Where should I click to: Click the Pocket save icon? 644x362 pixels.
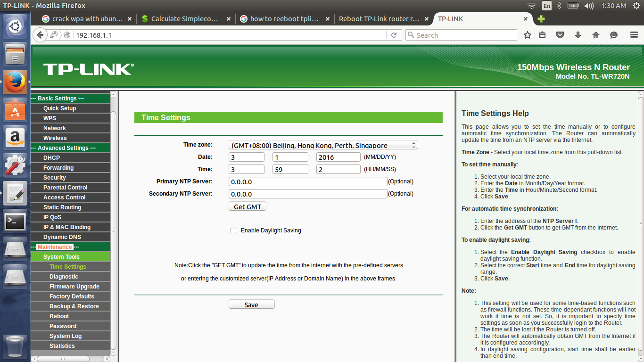point(560,35)
